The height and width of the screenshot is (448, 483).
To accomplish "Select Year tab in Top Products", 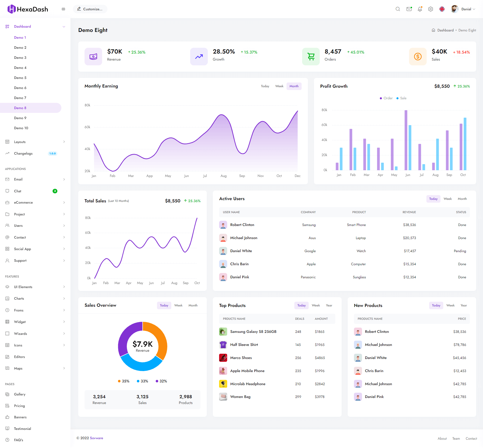I will [329, 305].
